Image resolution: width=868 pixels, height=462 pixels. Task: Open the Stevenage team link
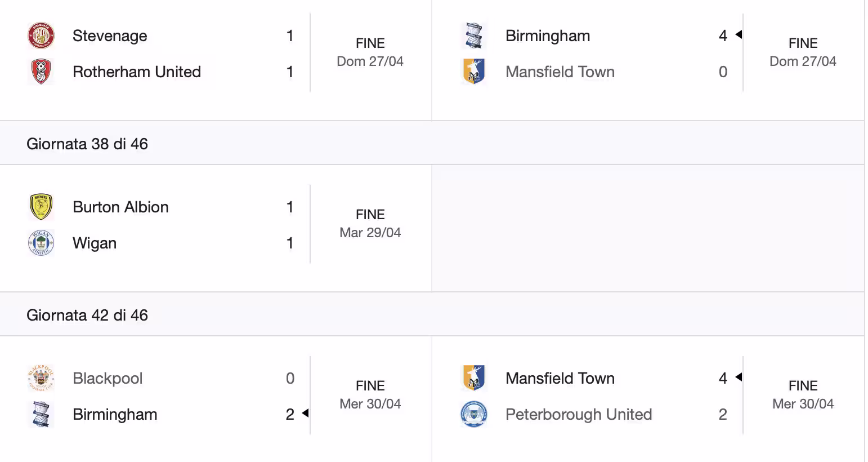point(110,35)
